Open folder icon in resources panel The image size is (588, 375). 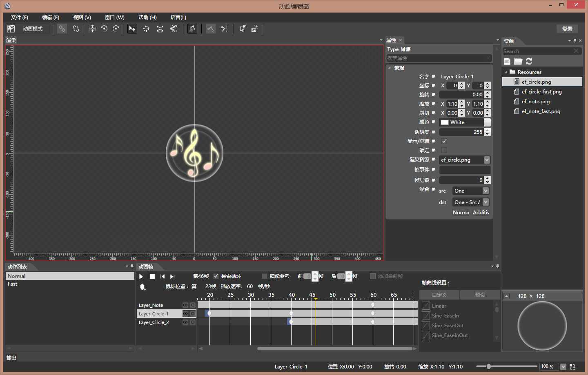[x=518, y=61]
